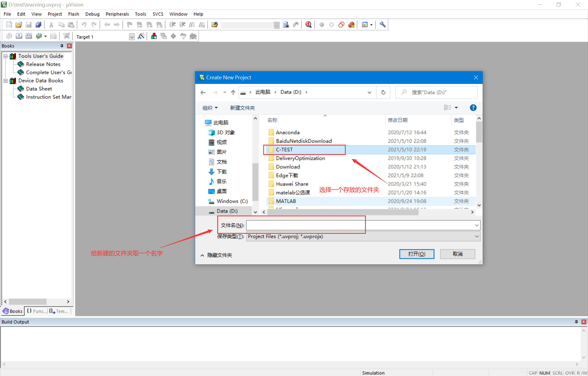Open Target Options magic wand icon
This screenshot has height=376, width=588.
(141, 36)
